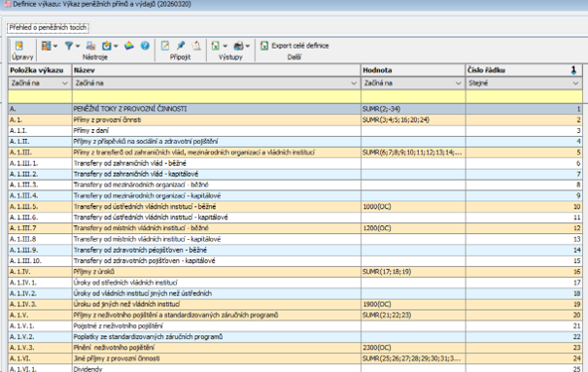Expand the refresh settings dropdown arrow
588x372 pixels.
(x=116, y=46)
